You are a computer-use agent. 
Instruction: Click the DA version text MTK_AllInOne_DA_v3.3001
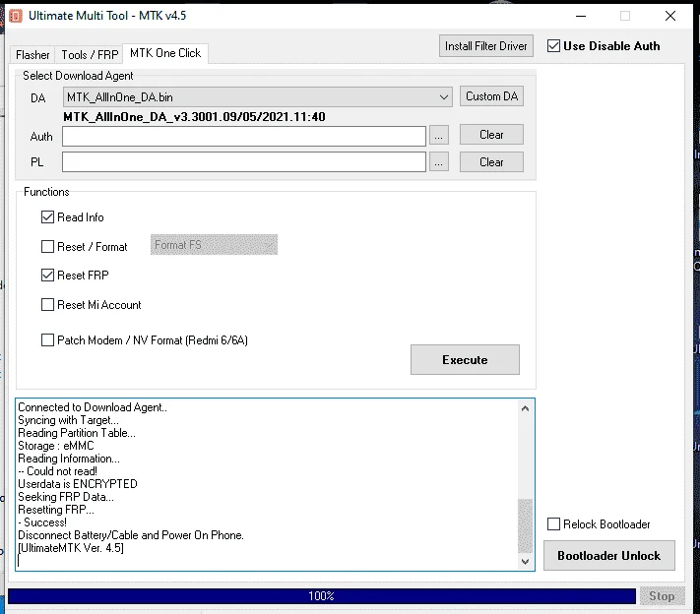pyautogui.click(x=194, y=117)
